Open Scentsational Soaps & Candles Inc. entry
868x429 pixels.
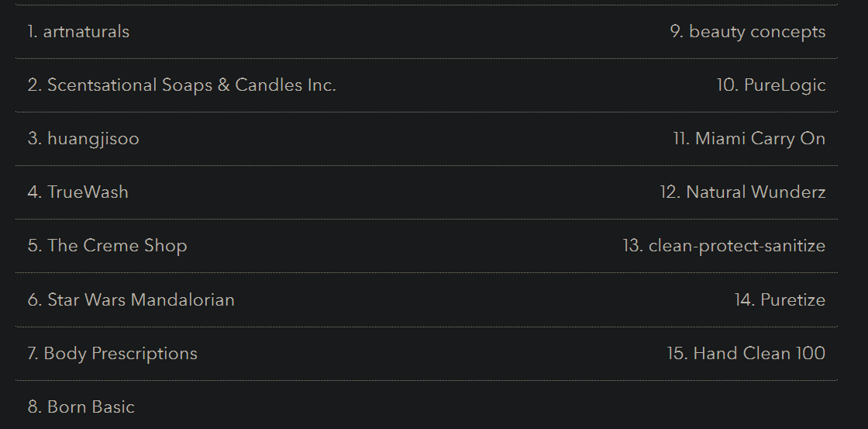[x=181, y=85]
